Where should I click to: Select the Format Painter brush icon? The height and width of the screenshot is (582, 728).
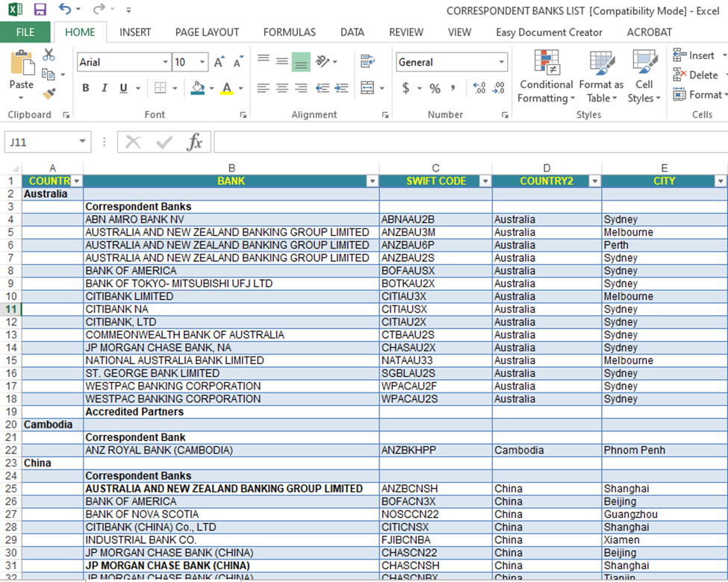[49, 93]
